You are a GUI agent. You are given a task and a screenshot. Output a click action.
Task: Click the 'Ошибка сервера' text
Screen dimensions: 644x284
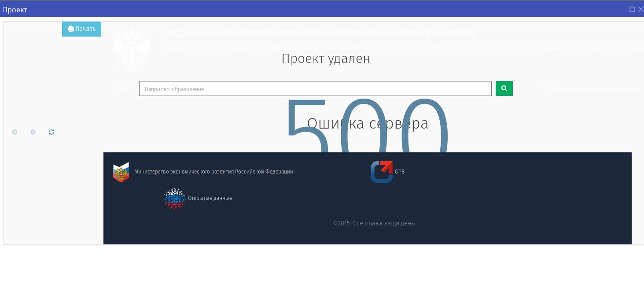[368, 124]
